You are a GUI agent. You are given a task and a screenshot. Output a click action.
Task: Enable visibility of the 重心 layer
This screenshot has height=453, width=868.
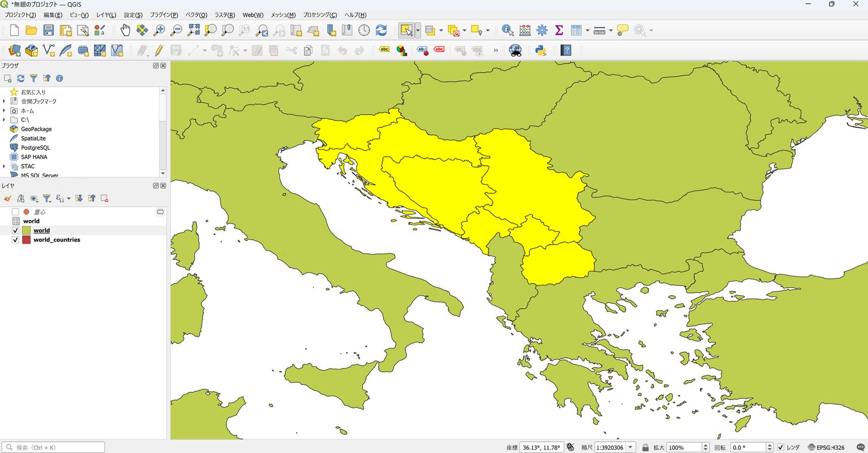[15, 212]
